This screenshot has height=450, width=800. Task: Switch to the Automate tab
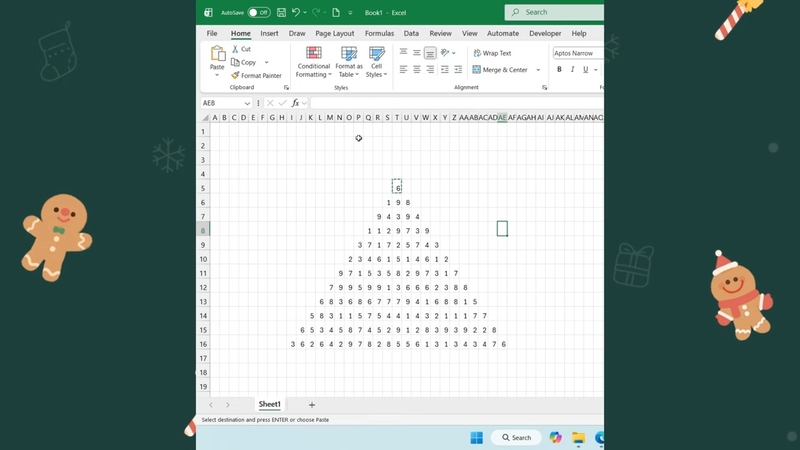click(503, 33)
